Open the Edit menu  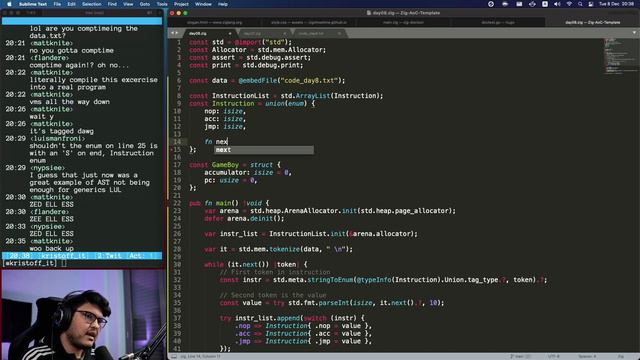pyautogui.click(x=71, y=4)
